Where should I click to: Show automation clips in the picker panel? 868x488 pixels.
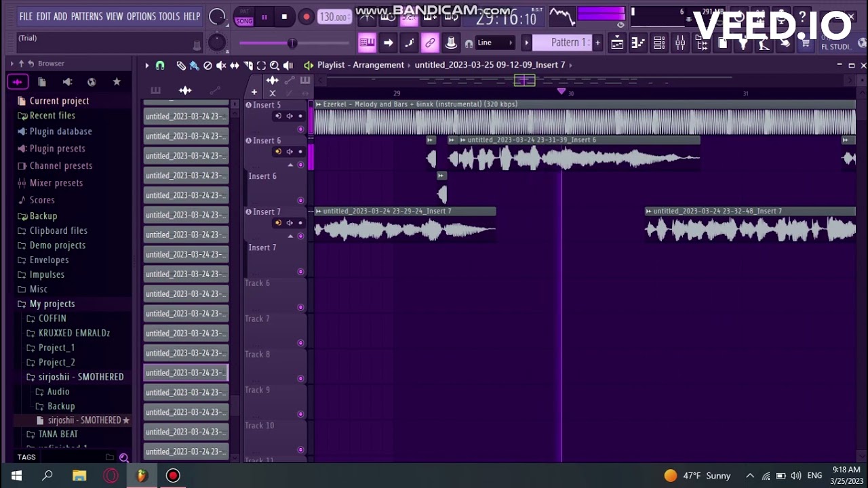[215, 90]
